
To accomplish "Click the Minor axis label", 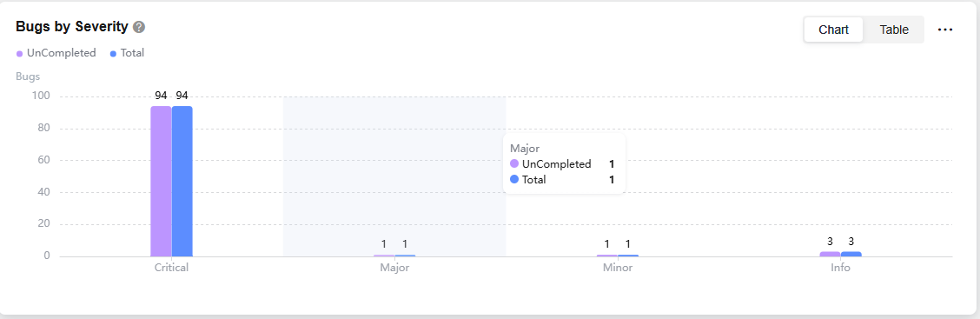I will click(x=618, y=268).
